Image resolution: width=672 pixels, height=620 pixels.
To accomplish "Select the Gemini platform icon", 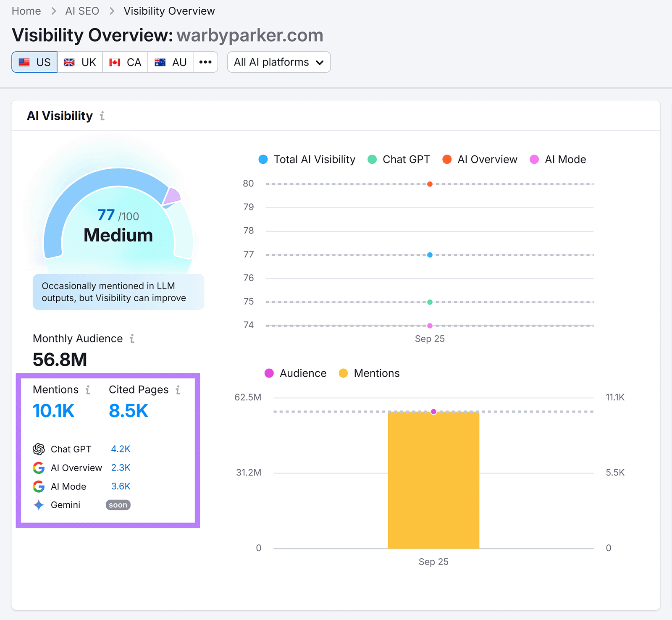I will 38,505.
